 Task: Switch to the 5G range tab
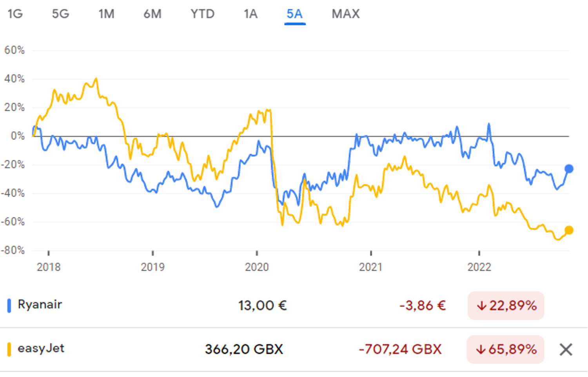tap(60, 14)
